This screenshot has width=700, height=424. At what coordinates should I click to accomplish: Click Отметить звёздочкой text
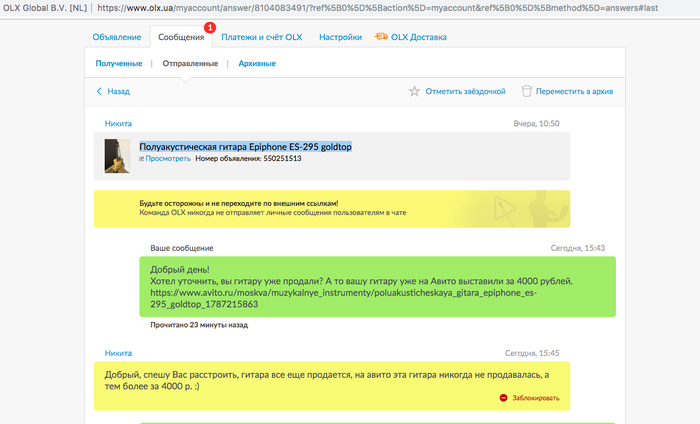[465, 91]
